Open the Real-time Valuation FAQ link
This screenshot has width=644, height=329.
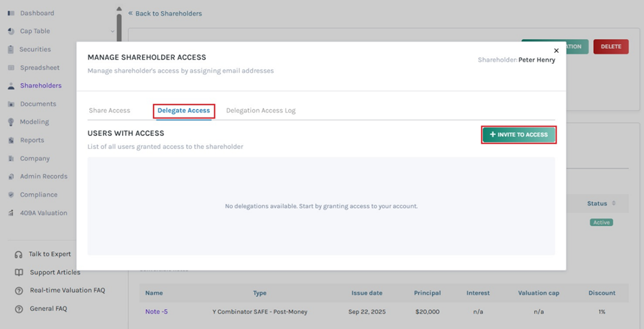[x=67, y=291]
